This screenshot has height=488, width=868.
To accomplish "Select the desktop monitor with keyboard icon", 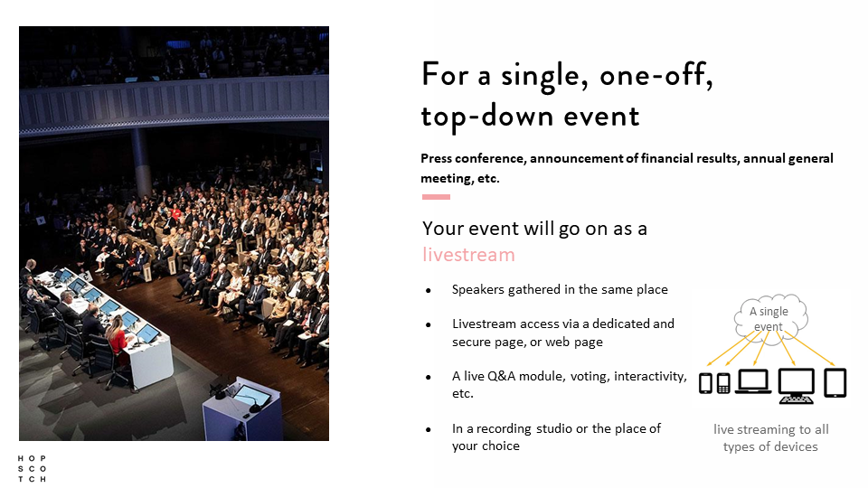I will (797, 386).
